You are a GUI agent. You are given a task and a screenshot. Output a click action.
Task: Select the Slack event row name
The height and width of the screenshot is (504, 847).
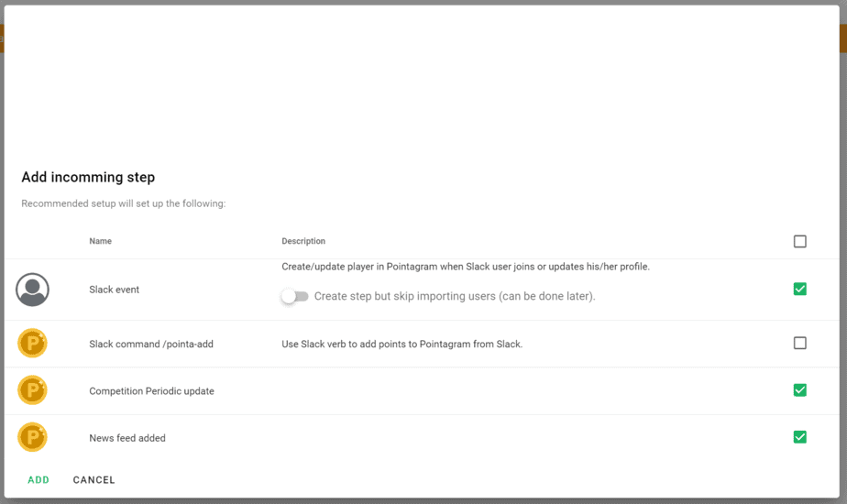114,290
